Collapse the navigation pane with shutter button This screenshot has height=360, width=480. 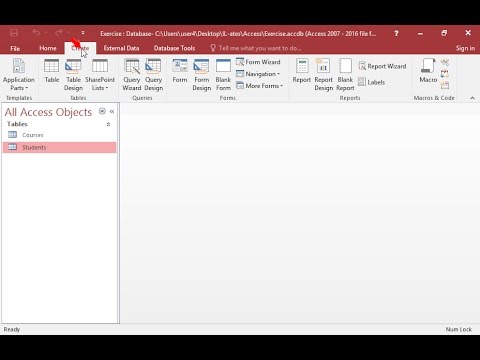(x=112, y=111)
